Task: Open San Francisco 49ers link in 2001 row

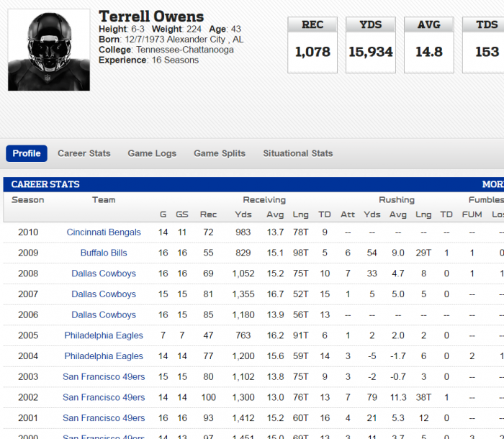Action: 104,418
